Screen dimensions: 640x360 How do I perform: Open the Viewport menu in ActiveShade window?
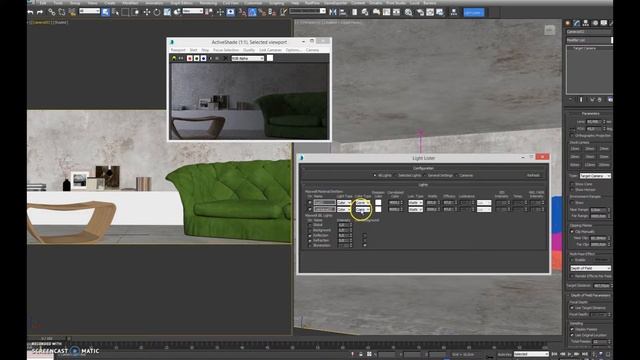click(x=178, y=50)
